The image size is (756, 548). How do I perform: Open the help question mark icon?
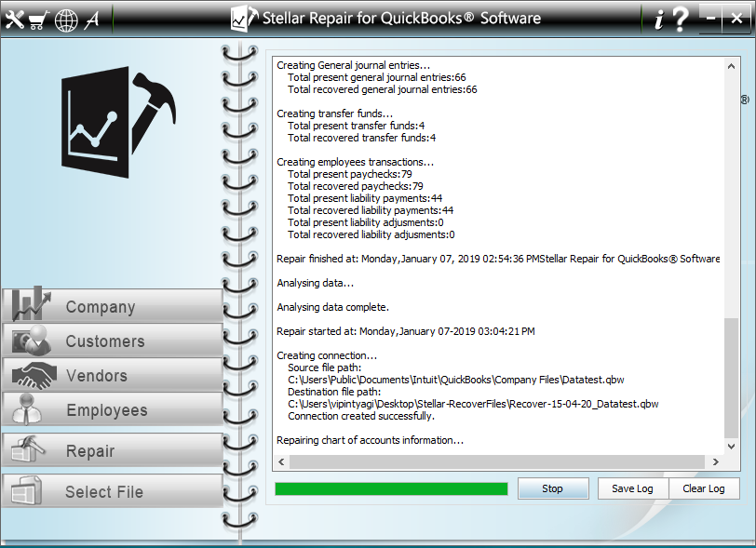(680, 20)
